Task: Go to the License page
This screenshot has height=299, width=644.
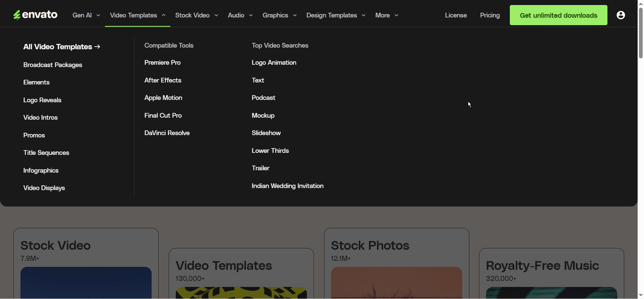Action: pos(456,15)
